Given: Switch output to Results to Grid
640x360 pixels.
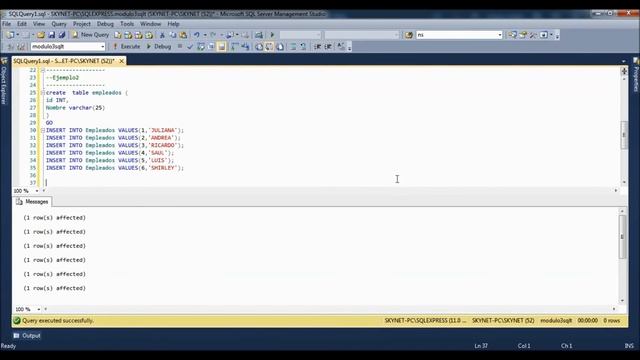Looking at the screenshot, I should click(269, 47).
